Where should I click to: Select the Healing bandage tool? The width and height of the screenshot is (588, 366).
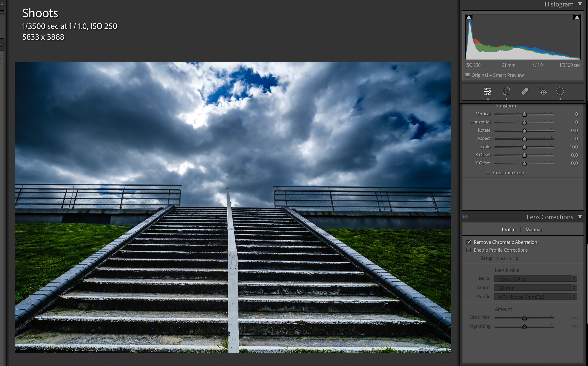pyautogui.click(x=525, y=92)
